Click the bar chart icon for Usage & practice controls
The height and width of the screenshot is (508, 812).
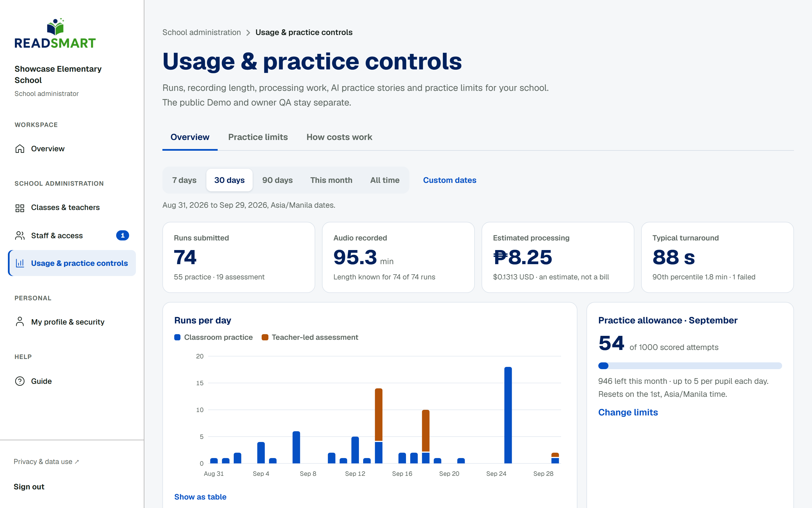20,263
